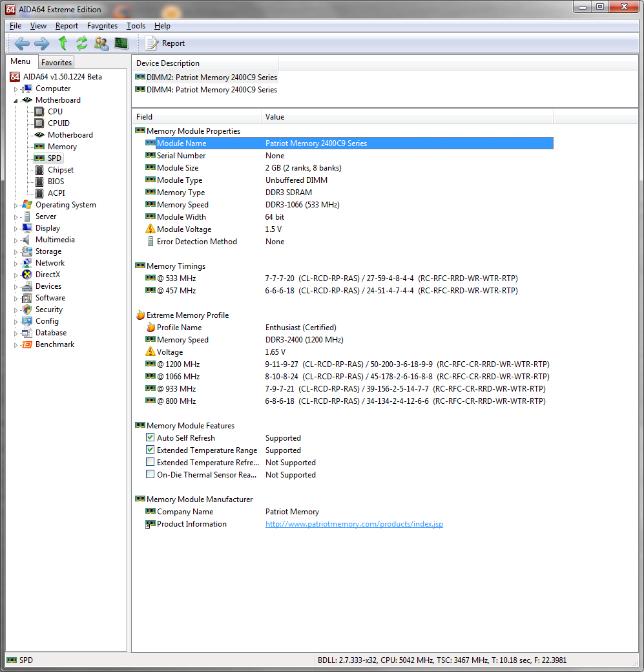
Task: Select the AIDA64 v1.50.1224 Beta root node
Action: tap(62, 77)
